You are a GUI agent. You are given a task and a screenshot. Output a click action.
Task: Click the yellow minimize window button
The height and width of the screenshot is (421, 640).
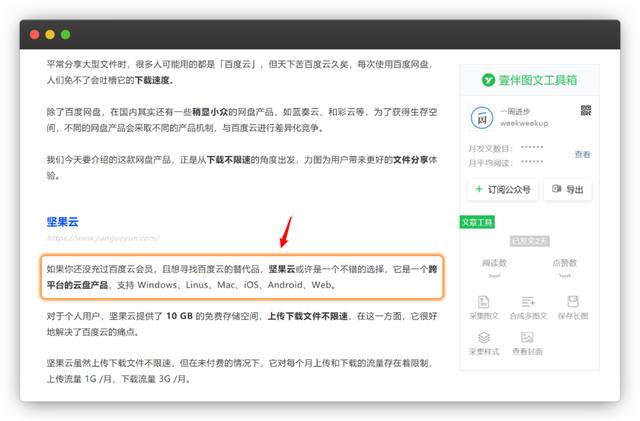(x=50, y=35)
